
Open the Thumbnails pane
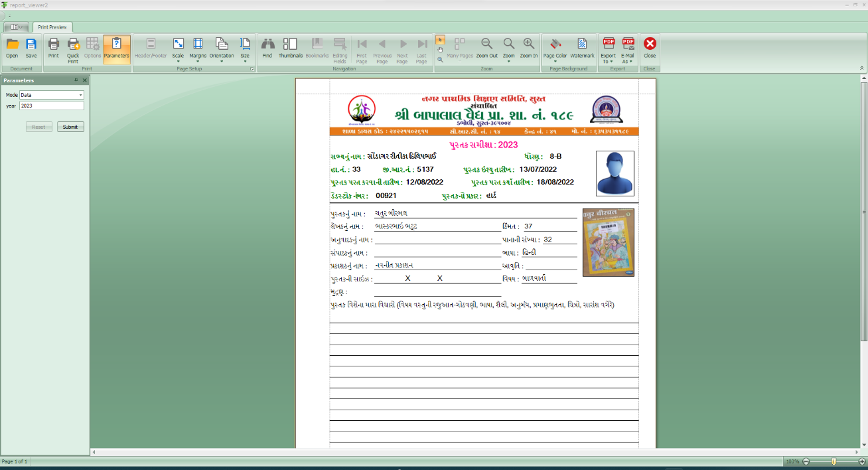pos(290,46)
